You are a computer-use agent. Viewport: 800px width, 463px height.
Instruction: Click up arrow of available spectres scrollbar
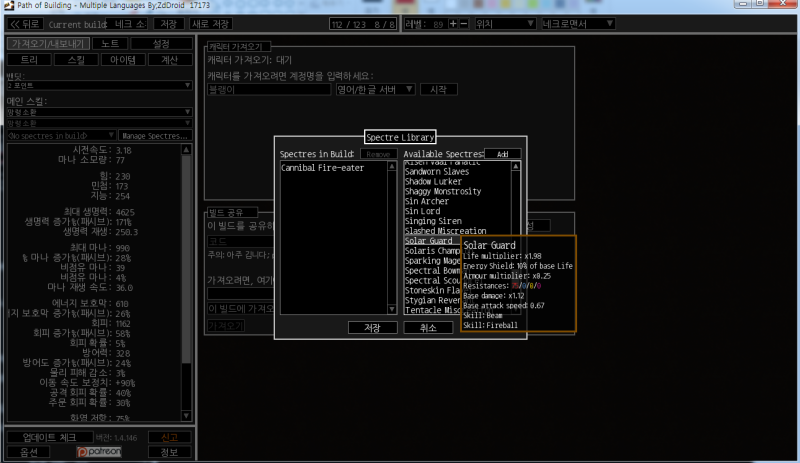click(x=516, y=166)
